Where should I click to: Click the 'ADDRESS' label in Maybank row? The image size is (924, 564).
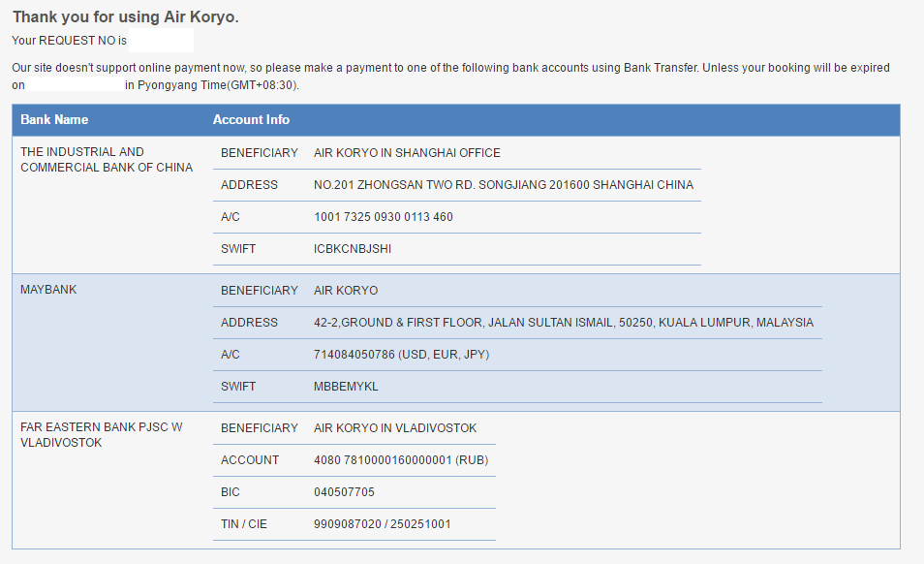point(249,323)
